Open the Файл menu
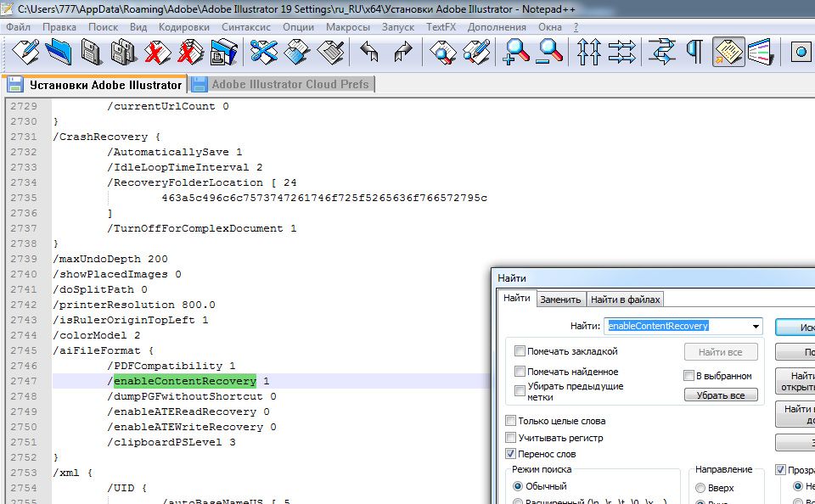Screen dimensions: 815x504 pos(18,27)
